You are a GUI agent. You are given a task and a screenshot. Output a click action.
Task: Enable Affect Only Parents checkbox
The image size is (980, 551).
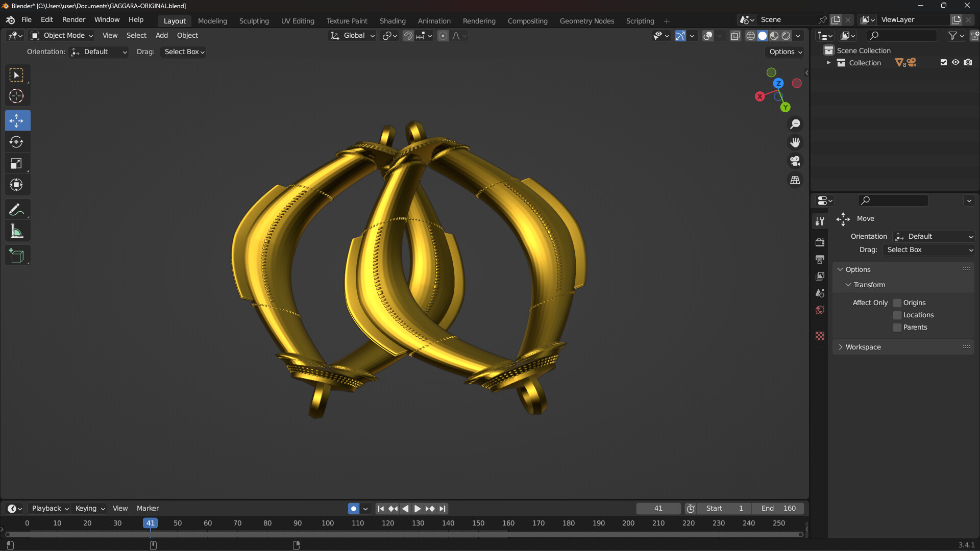click(897, 328)
